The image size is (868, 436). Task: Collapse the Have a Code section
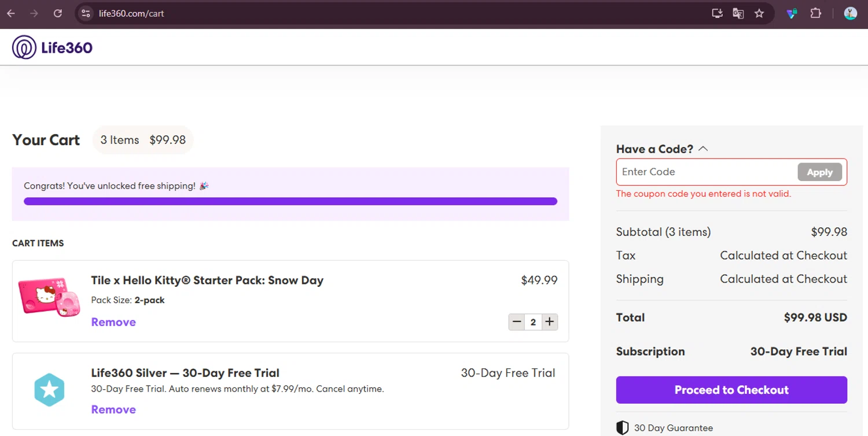tap(703, 149)
